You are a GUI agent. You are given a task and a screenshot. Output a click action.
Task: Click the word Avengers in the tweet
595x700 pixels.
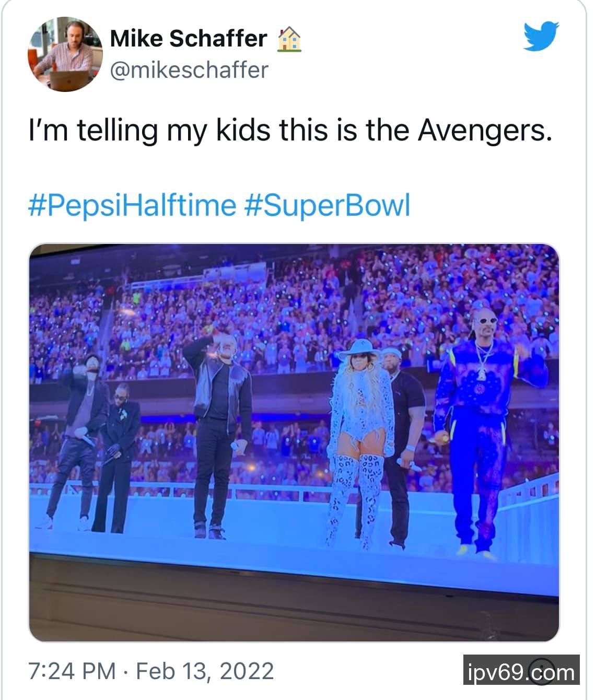pyautogui.click(x=484, y=130)
